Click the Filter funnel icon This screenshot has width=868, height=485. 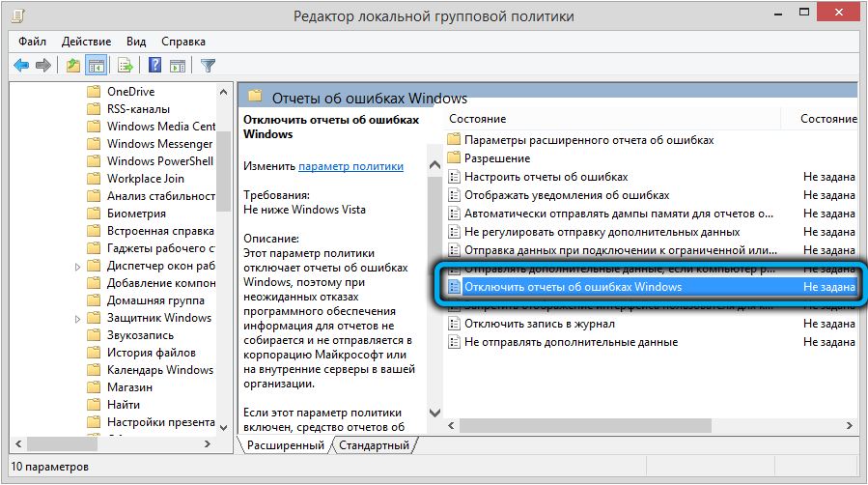pos(208,66)
